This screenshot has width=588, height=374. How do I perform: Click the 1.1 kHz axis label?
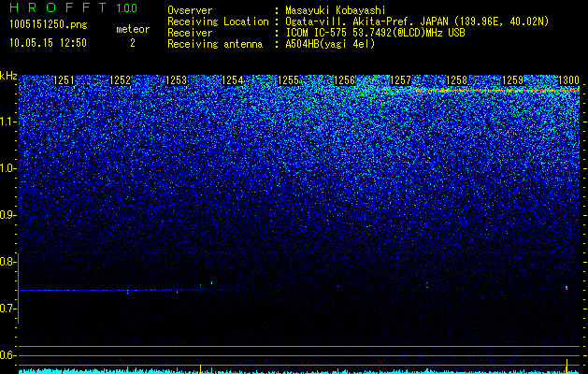[7, 122]
